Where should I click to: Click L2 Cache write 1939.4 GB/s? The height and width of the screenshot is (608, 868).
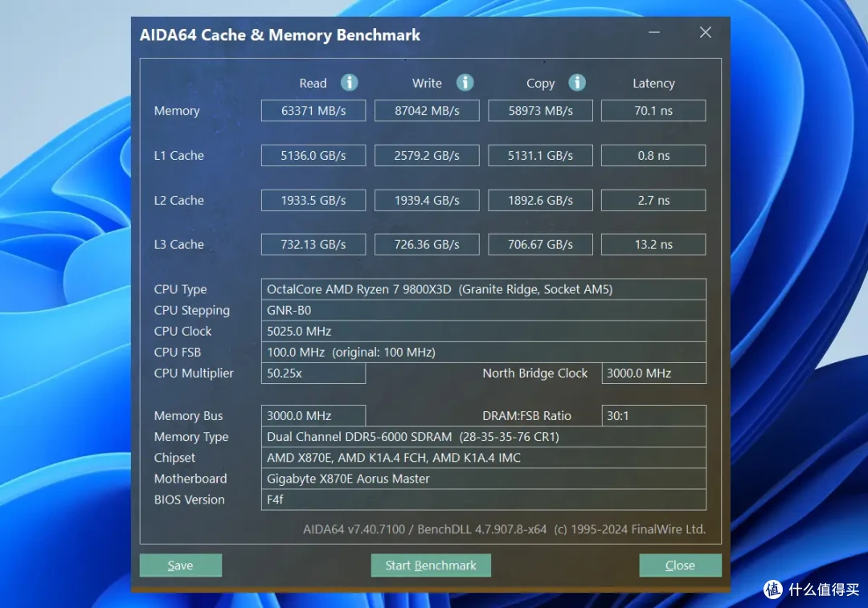pos(427,200)
